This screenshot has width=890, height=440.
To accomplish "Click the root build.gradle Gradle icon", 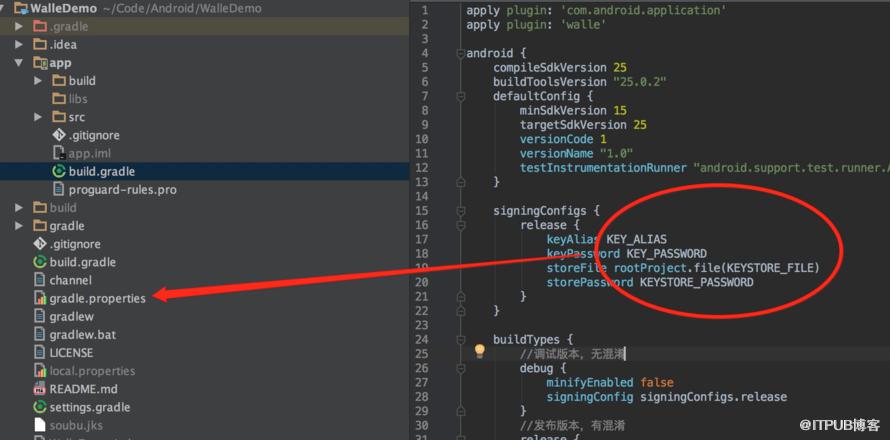I will (40, 262).
